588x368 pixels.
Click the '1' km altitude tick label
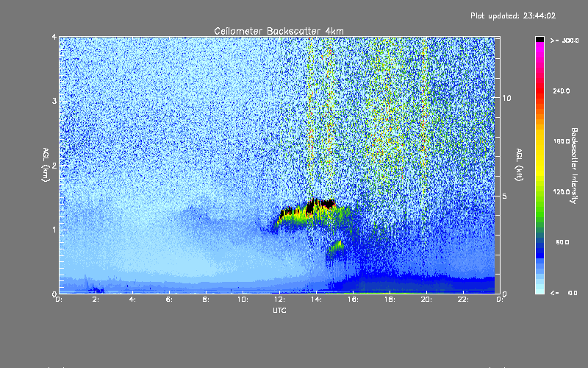(x=54, y=230)
